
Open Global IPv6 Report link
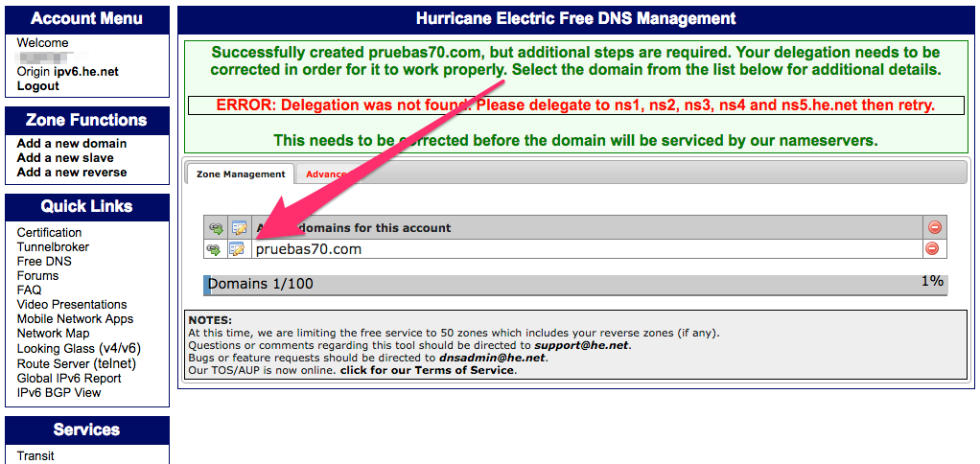pos(69,379)
